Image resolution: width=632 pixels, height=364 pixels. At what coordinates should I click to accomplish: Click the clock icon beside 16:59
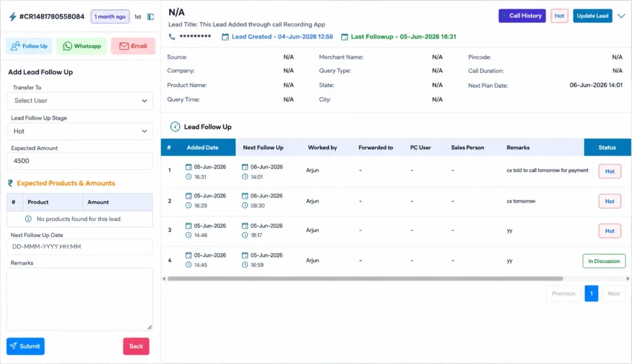click(245, 265)
